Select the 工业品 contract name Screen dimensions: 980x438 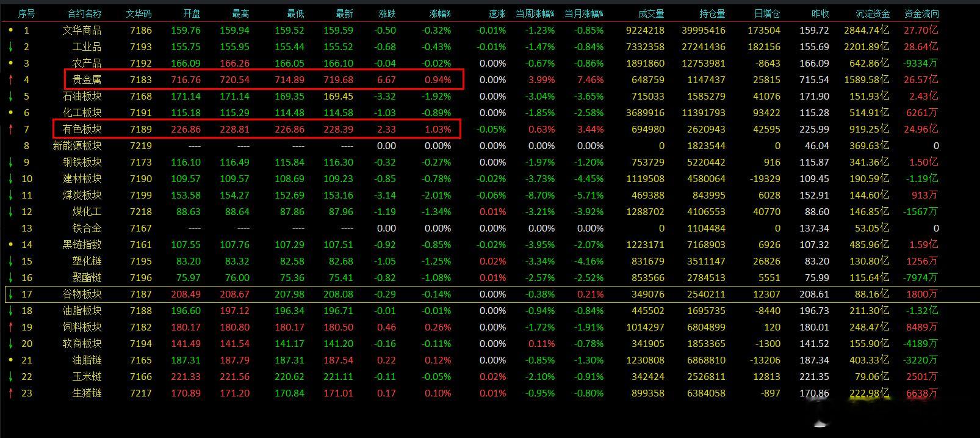tap(87, 46)
